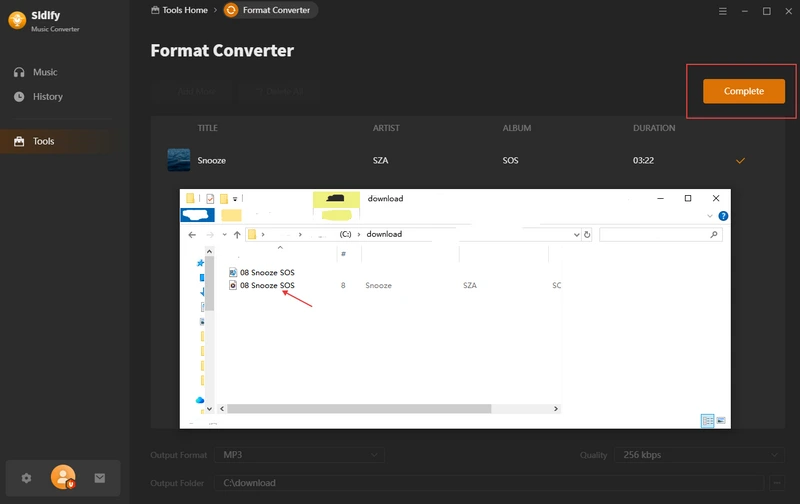The width and height of the screenshot is (800, 504).
Task: Open the Quality 256 kbps dropdown
Action: (x=699, y=455)
